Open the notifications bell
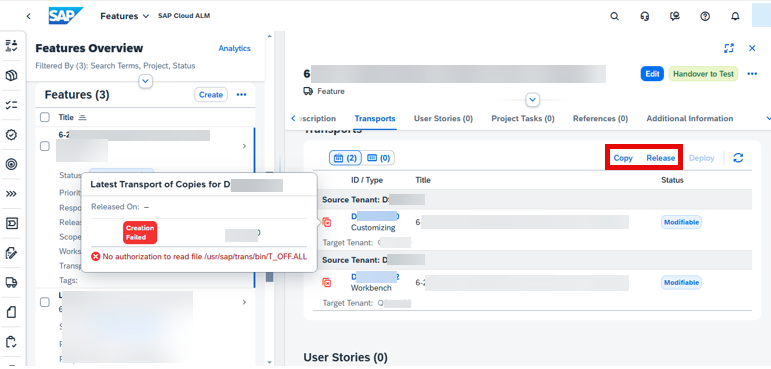 (x=735, y=16)
